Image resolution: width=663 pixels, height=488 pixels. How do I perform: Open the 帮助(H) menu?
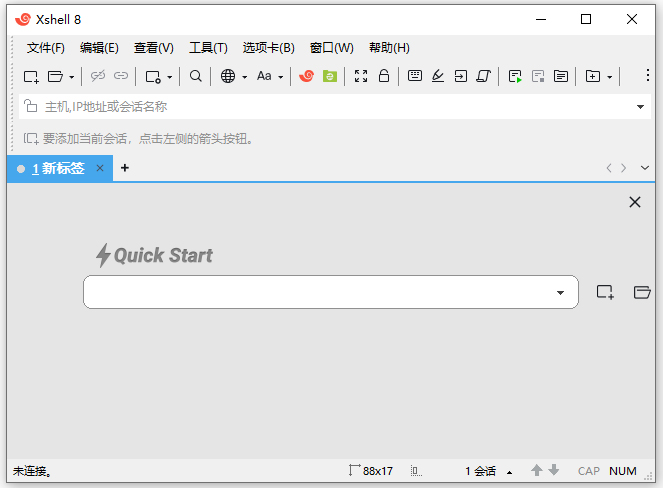pos(389,48)
